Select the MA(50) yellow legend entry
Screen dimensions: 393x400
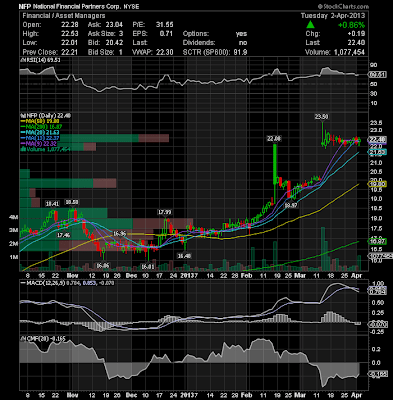(40, 121)
